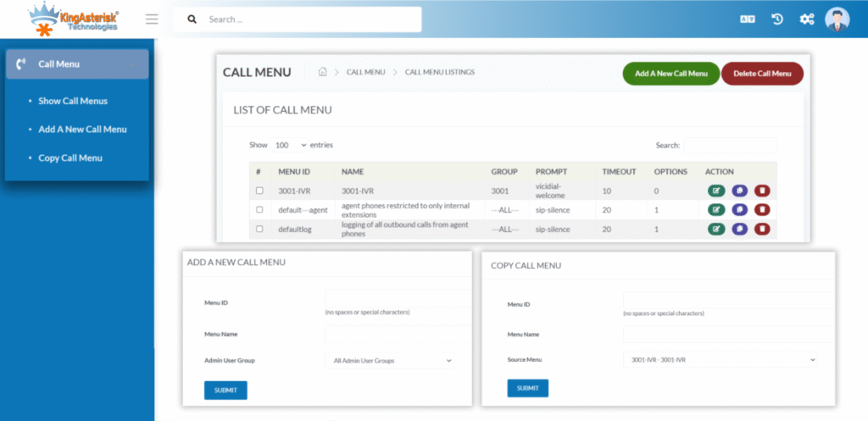Check the checkbox for 3001-IVR menu
868x421 pixels.
tap(259, 191)
